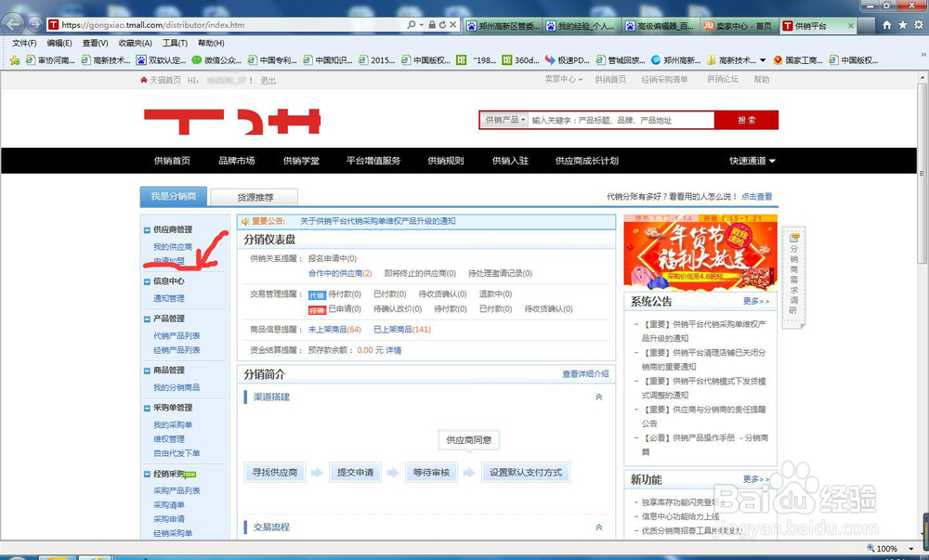Click 更多 link in 系统公告 panel

[x=756, y=301]
